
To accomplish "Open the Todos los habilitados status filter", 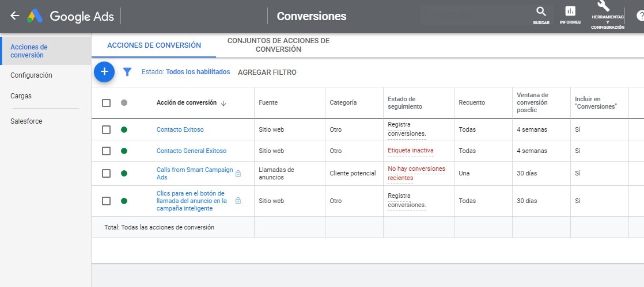I will 198,72.
